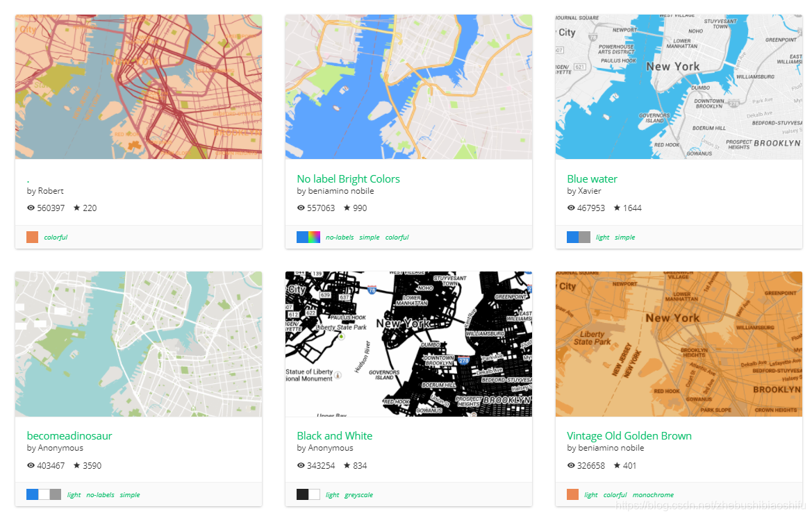
Task: Click colorful tag on No label Bright Colors
Action: [x=397, y=237]
